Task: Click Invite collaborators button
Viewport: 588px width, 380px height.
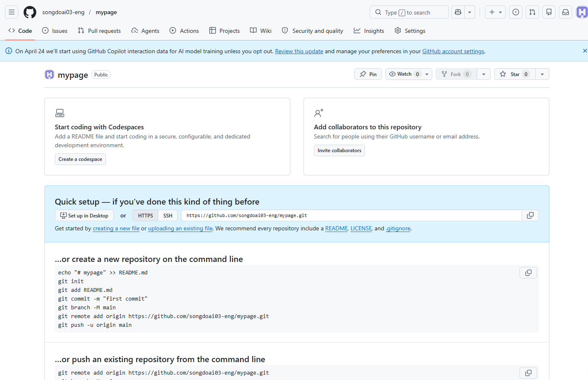Action: pyautogui.click(x=339, y=151)
